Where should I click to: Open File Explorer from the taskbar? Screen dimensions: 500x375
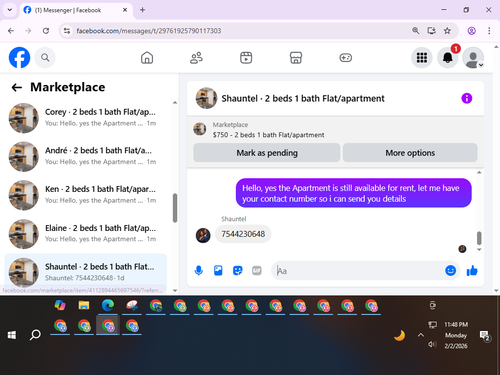(x=84, y=305)
